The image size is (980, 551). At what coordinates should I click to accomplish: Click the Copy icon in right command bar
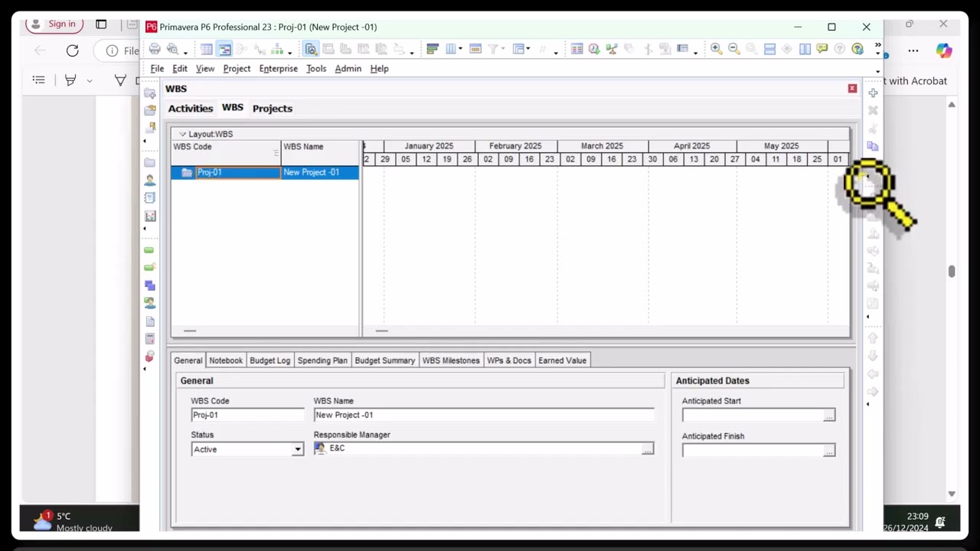[x=873, y=145]
